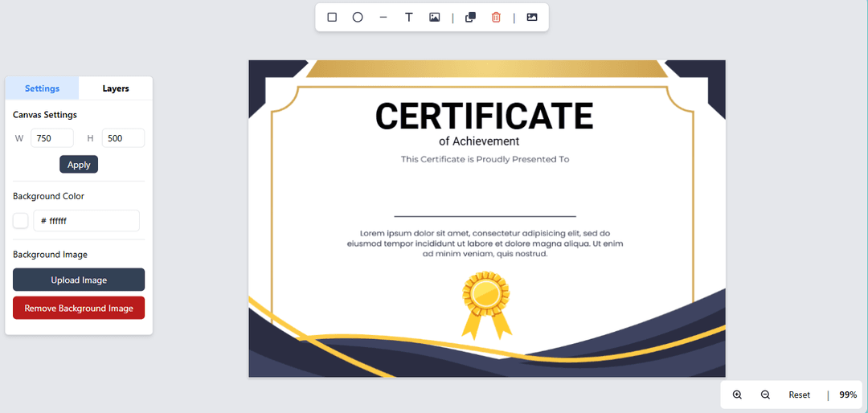Viewport: 868px width, 413px height.
Task: Switch to the Layers tab
Action: [x=116, y=88]
